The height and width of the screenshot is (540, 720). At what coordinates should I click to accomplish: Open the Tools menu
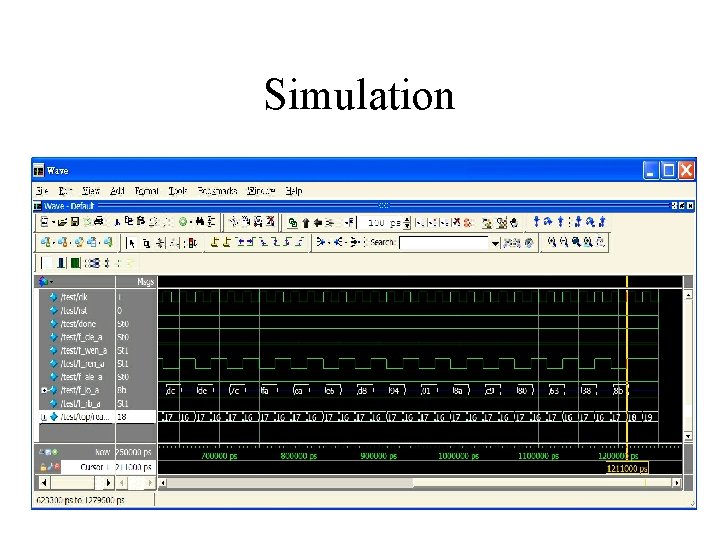(177, 191)
